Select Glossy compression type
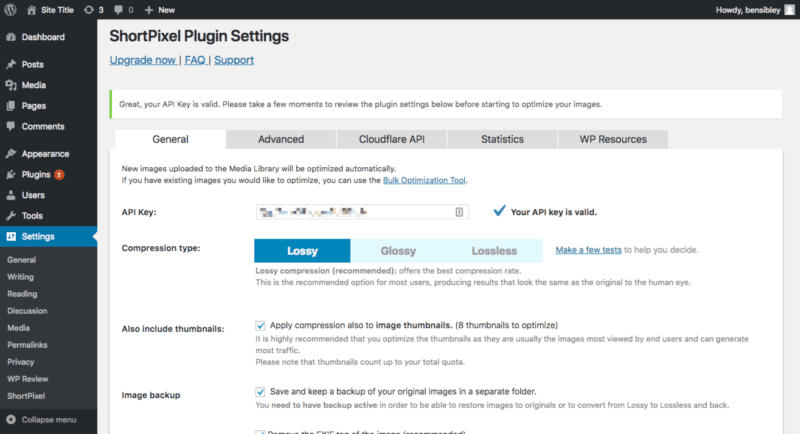 [398, 251]
